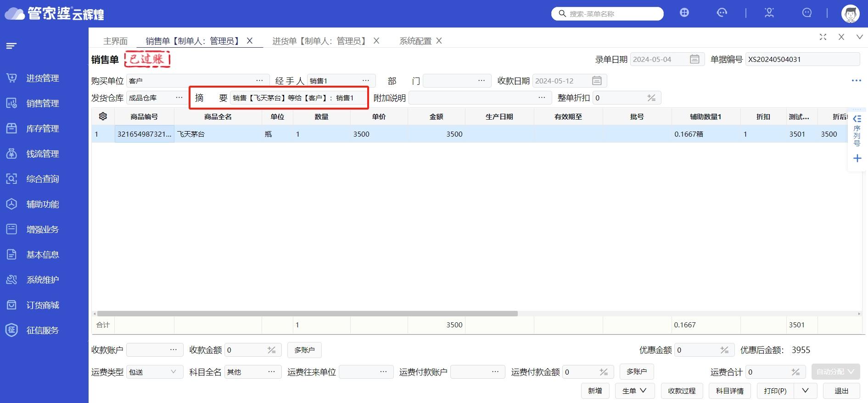Click the 打印(P) button
The image size is (868, 403).
pyautogui.click(x=776, y=391)
